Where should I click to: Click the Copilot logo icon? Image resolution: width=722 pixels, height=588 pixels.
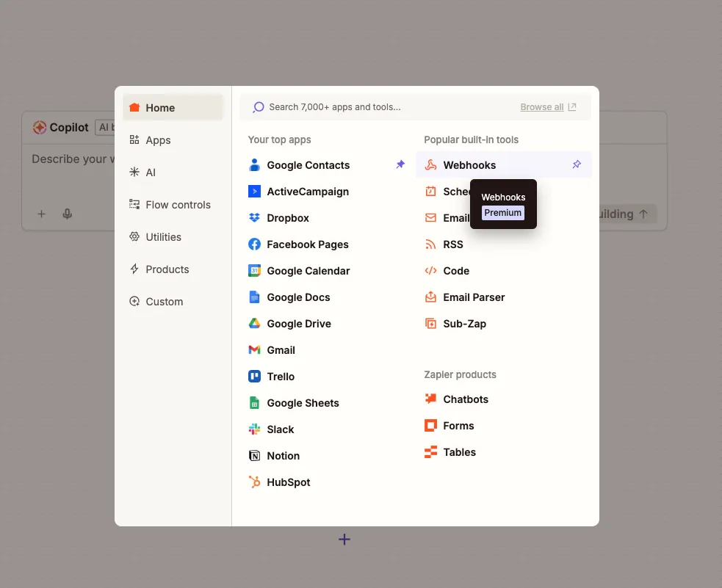[x=40, y=127]
